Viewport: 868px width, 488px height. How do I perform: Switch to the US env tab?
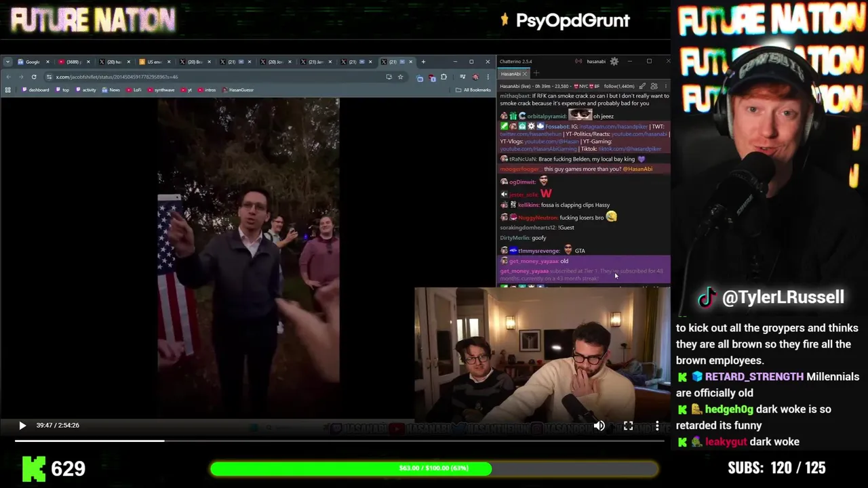point(155,62)
